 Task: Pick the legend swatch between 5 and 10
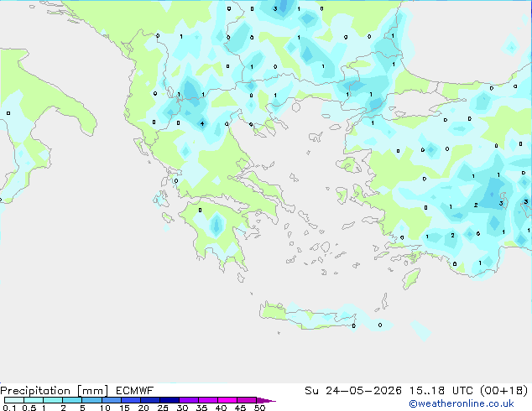(x=91, y=400)
